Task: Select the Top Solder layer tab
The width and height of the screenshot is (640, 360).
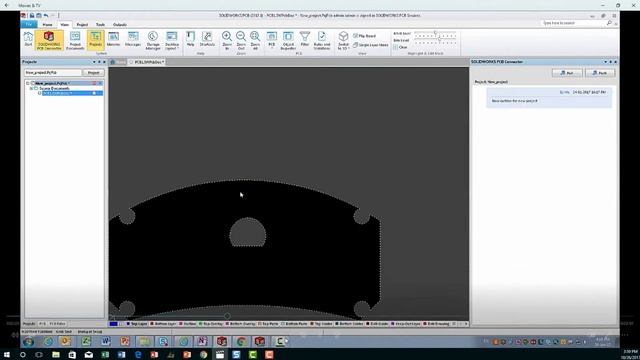Action: 322,324
